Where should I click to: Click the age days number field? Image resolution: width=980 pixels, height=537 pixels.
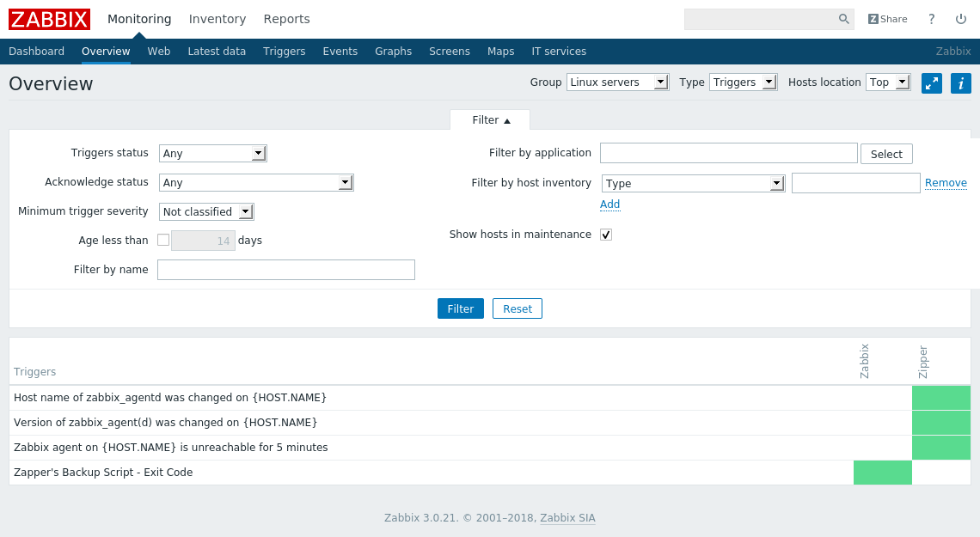(203, 241)
